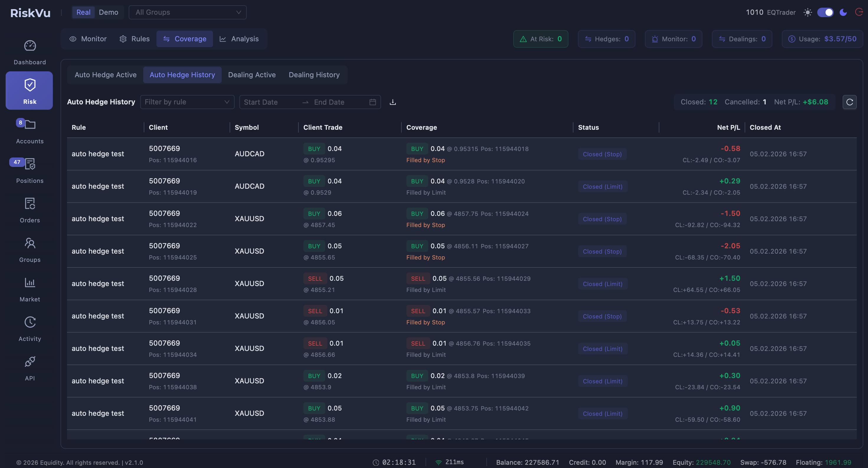Flip the light/dark theme toggle switch
This screenshot has width=868, height=468.
click(x=826, y=12)
